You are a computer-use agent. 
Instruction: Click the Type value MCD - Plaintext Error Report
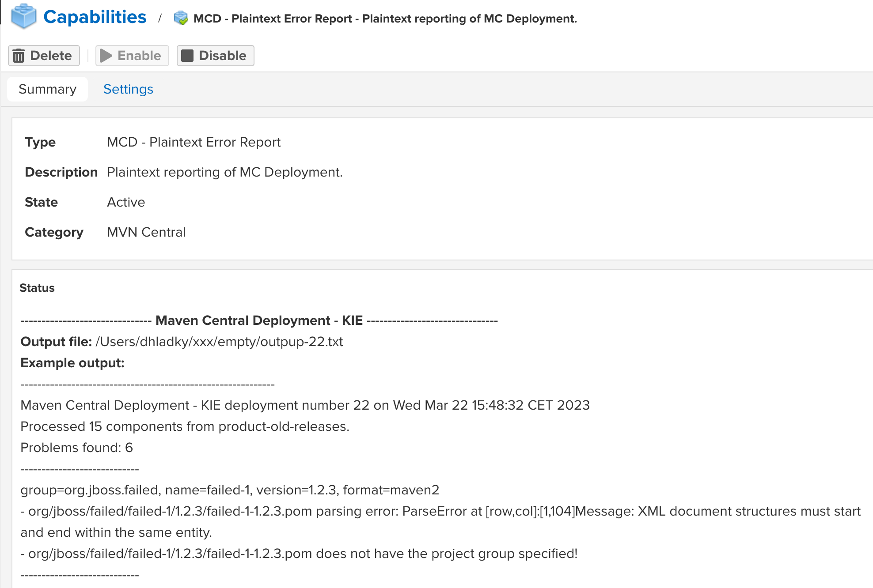point(194,142)
